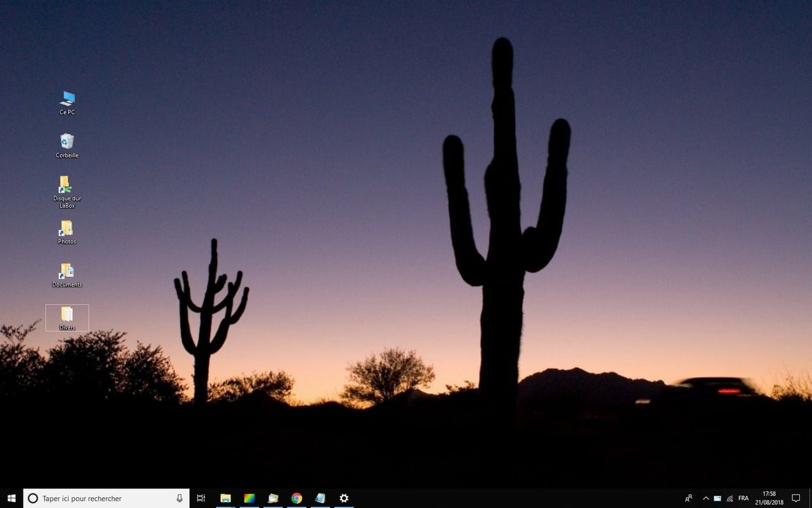The width and height of the screenshot is (812, 508).
Task: Expand hidden system tray icons
Action: [x=705, y=498]
